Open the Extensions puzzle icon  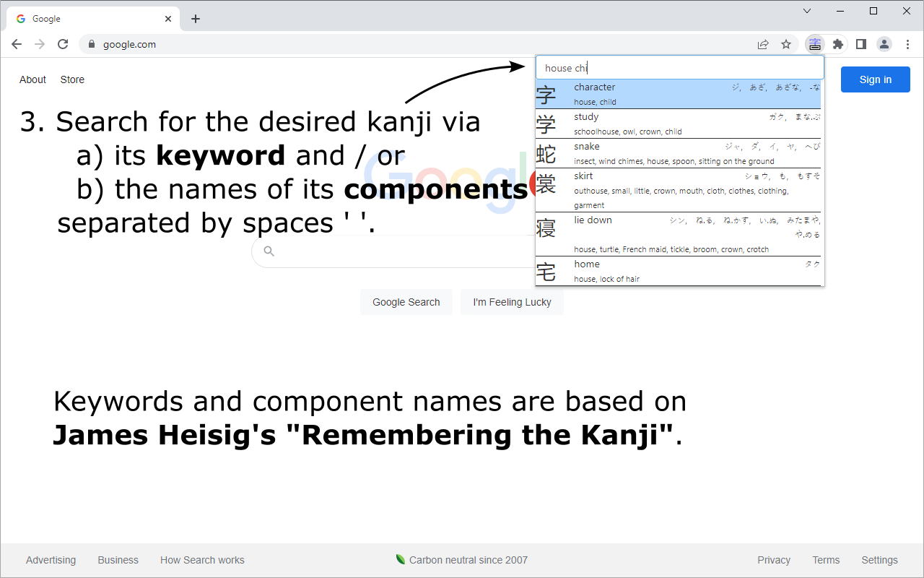tap(838, 44)
